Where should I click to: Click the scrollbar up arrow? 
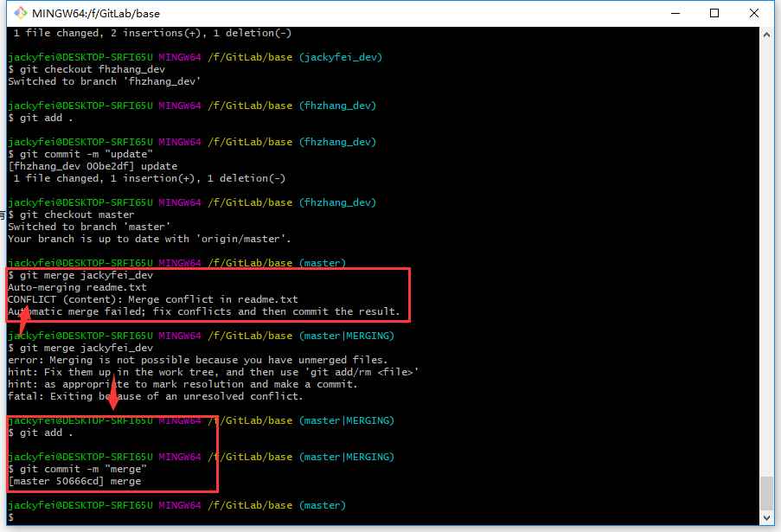(x=766, y=35)
